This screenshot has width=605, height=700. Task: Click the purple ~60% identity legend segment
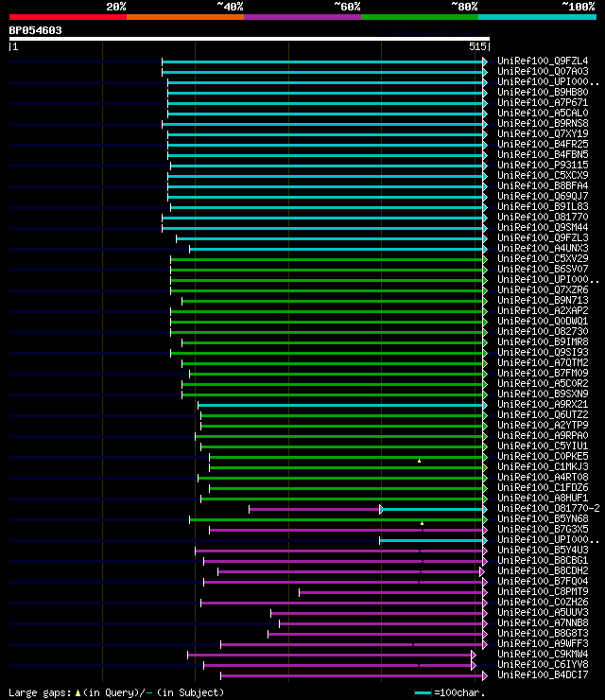[302, 17]
